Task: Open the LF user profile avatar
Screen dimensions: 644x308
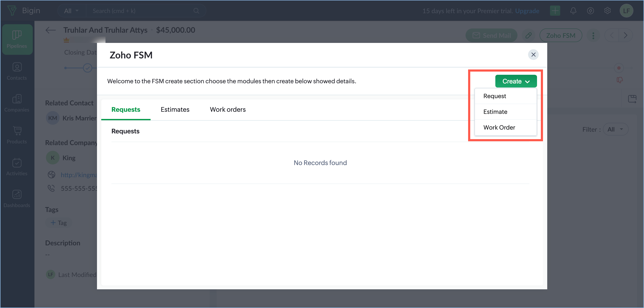Action: [626, 11]
